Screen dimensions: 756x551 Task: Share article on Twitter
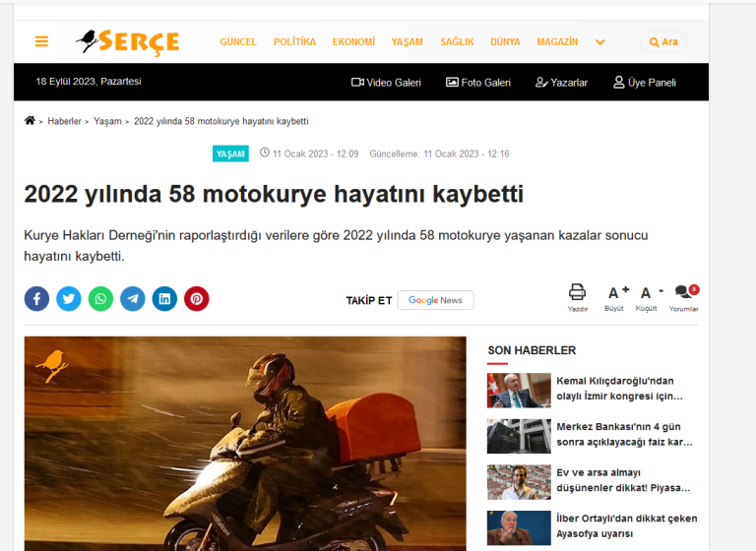click(69, 299)
